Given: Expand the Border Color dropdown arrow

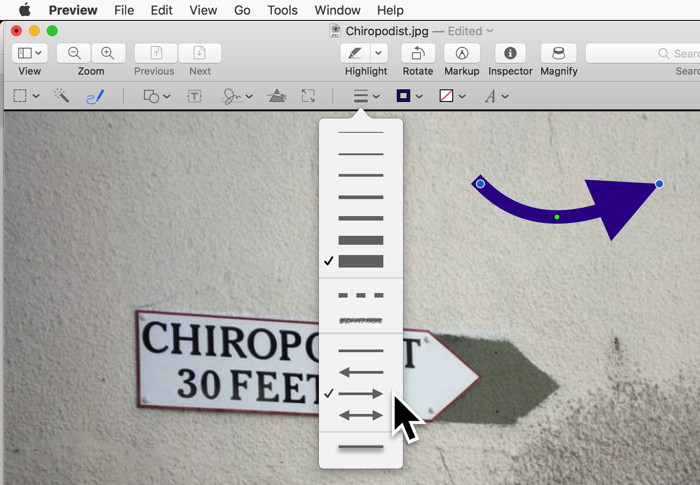Looking at the screenshot, I should (x=419, y=96).
